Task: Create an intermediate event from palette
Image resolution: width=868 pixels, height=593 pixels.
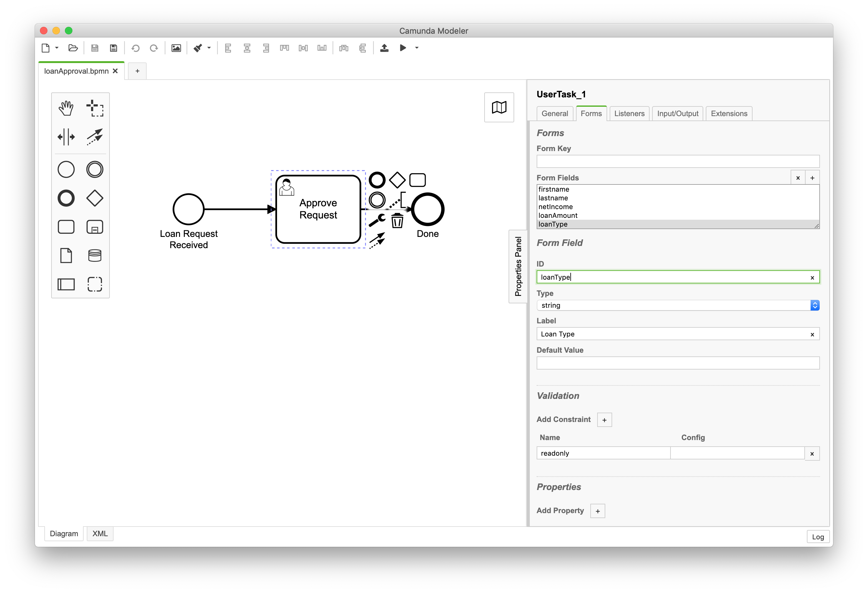Action: (95, 170)
